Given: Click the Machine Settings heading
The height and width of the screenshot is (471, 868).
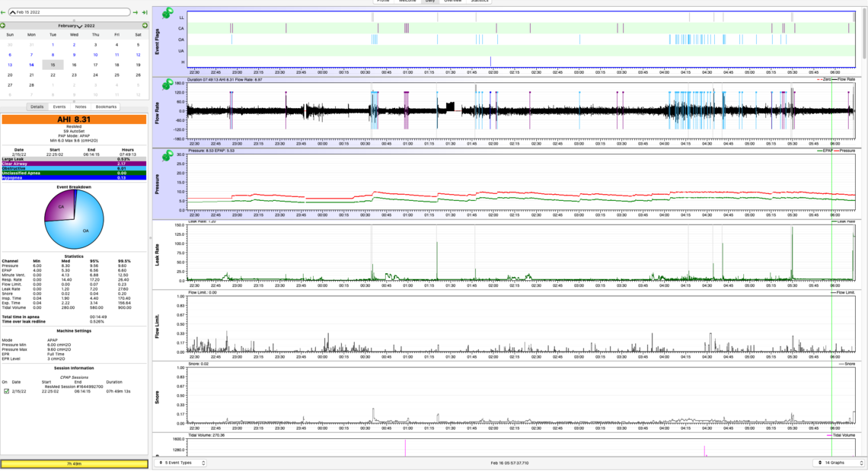Looking at the screenshot, I should tap(74, 331).
